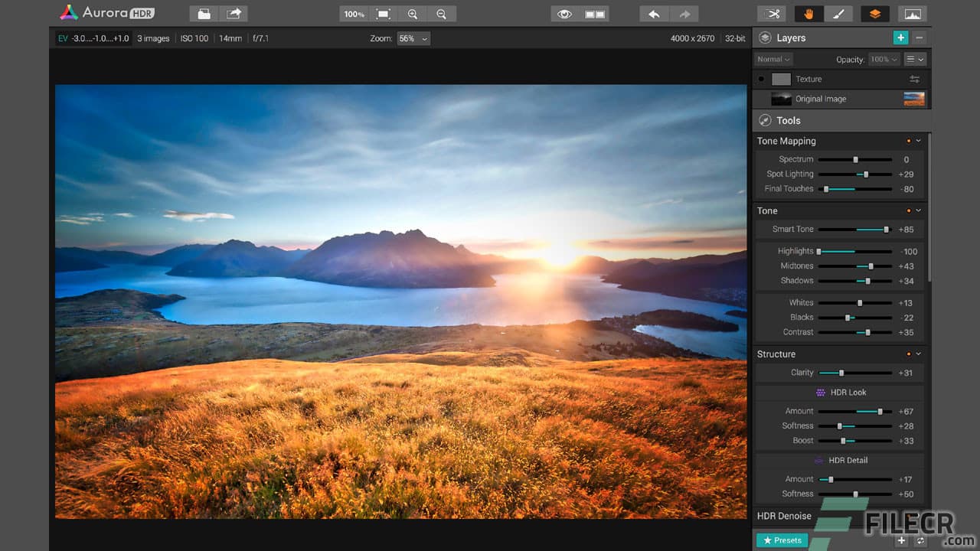The width and height of the screenshot is (980, 551).
Task: Open the Presets panel
Action: pos(781,540)
